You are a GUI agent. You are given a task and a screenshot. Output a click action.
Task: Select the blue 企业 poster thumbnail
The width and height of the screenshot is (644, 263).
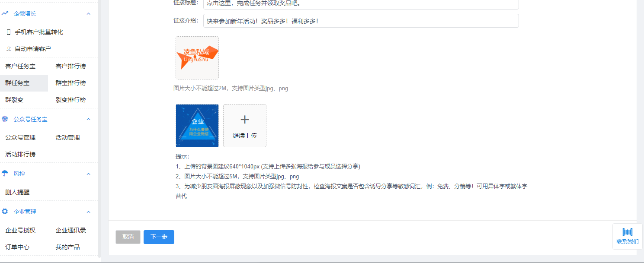pos(197,126)
